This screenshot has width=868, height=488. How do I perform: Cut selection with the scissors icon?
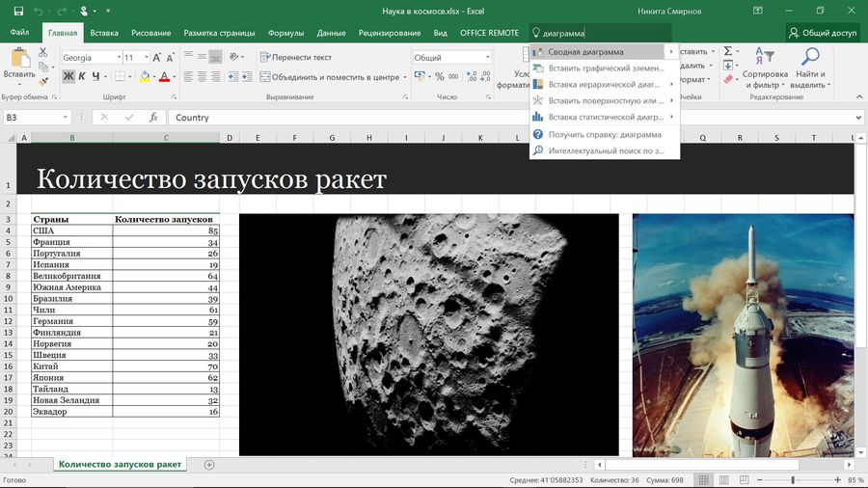(x=42, y=52)
